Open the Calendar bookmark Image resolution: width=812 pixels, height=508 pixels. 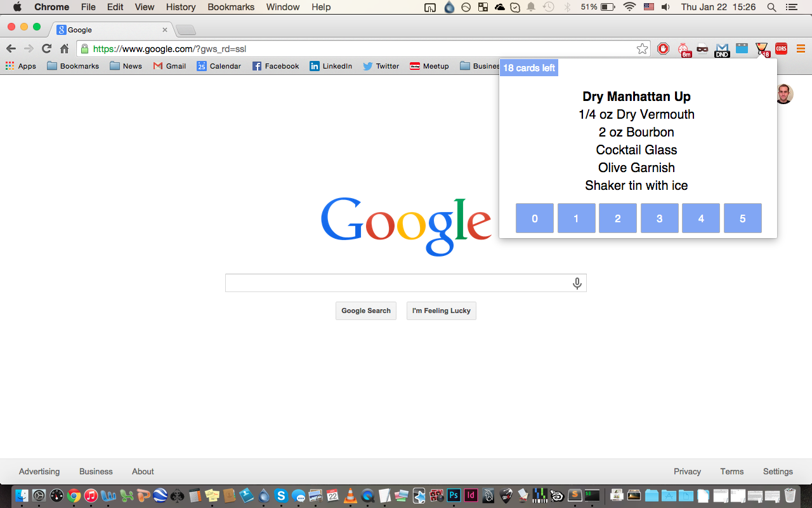[x=219, y=66]
